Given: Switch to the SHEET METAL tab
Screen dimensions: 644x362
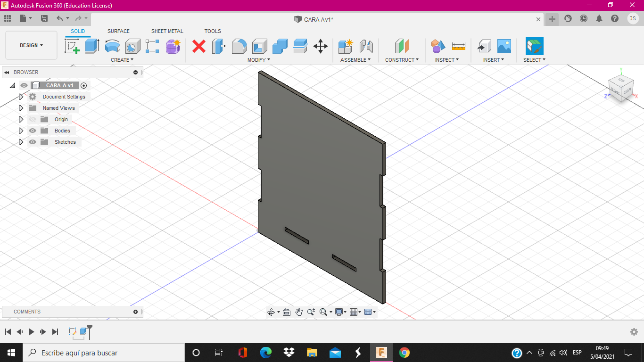Looking at the screenshot, I should (x=167, y=31).
